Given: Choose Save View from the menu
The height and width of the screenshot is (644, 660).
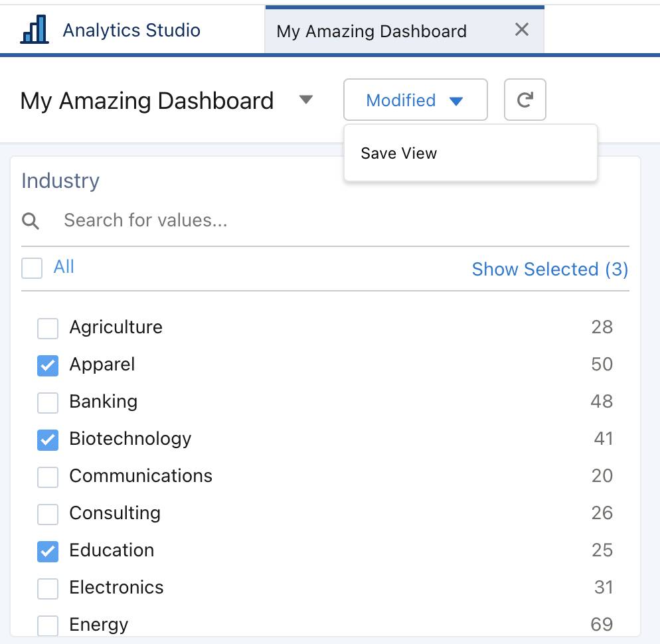Looking at the screenshot, I should click(x=398, y=153).
